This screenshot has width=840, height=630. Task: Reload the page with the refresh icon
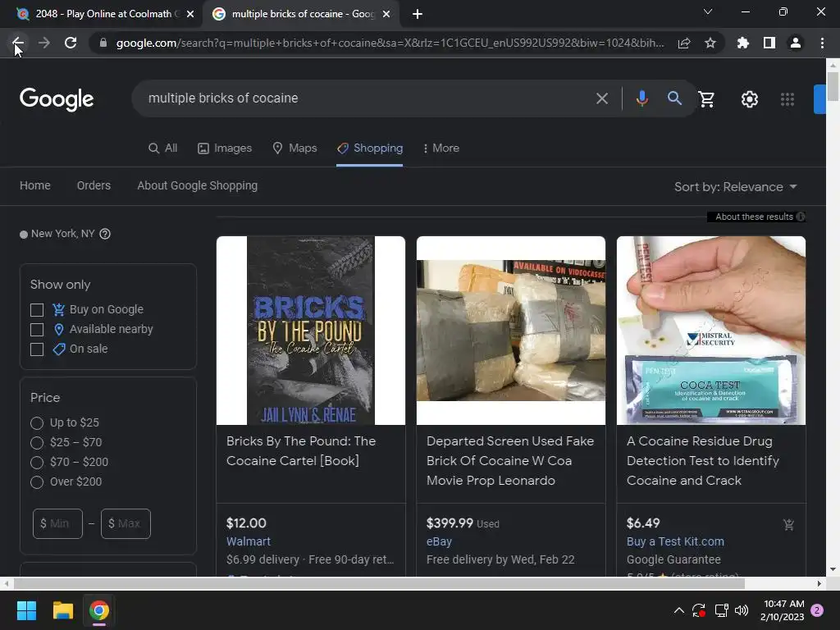pos(71,43)
